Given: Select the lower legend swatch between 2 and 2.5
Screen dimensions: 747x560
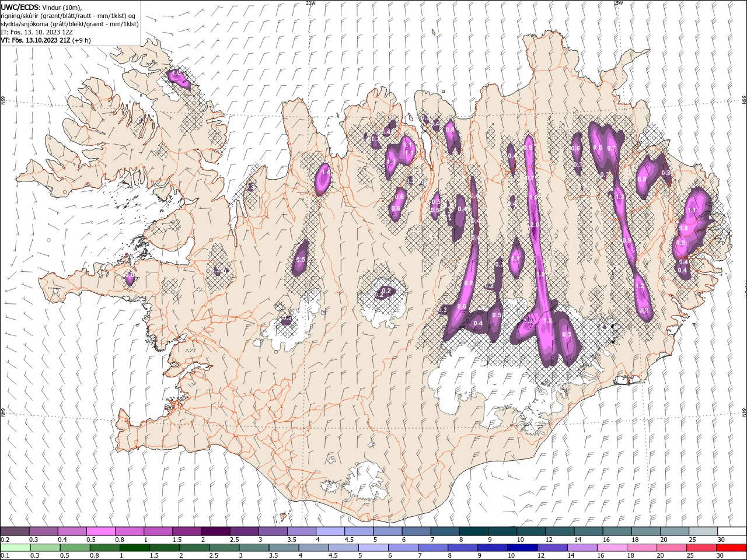Looking at the screenshot, I should coord(194,548).
